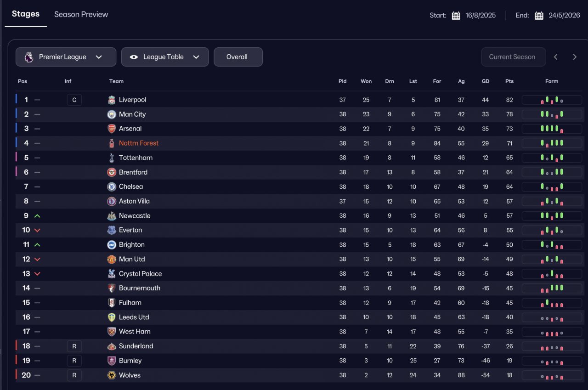
Task: Expand the League Table view dropdown
Action: pyautogui.click(x=165, y=57)
